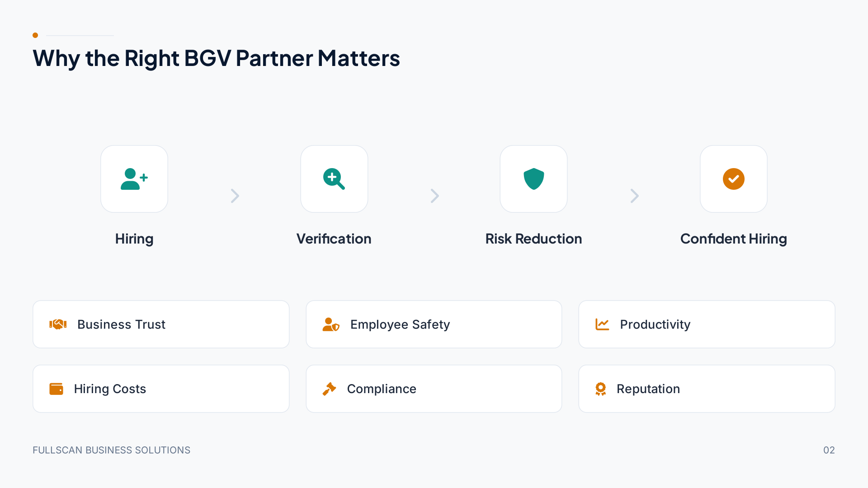The width and height of the screenshot is (868, 488).
Task: Select the slide title heading
Action: 216,58
